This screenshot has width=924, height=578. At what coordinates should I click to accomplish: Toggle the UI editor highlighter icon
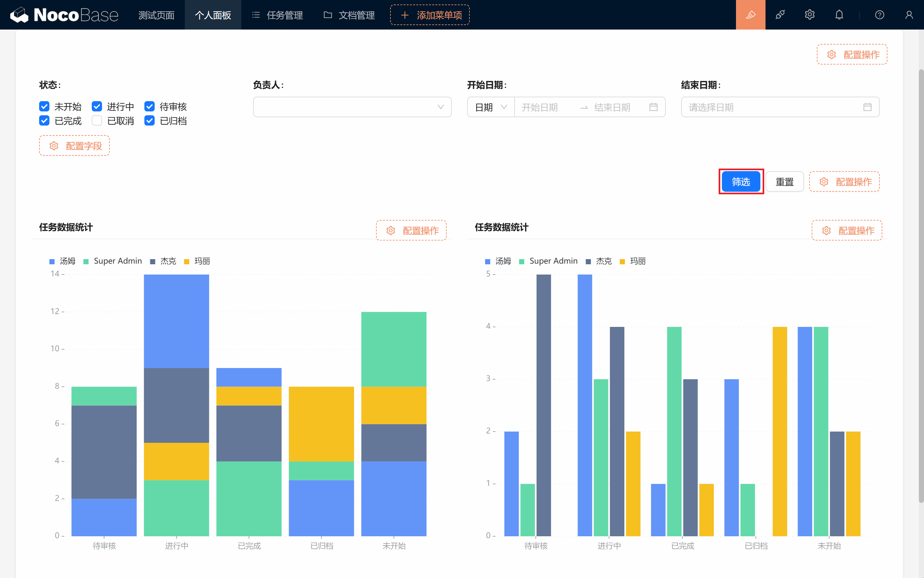click(750, 15)
